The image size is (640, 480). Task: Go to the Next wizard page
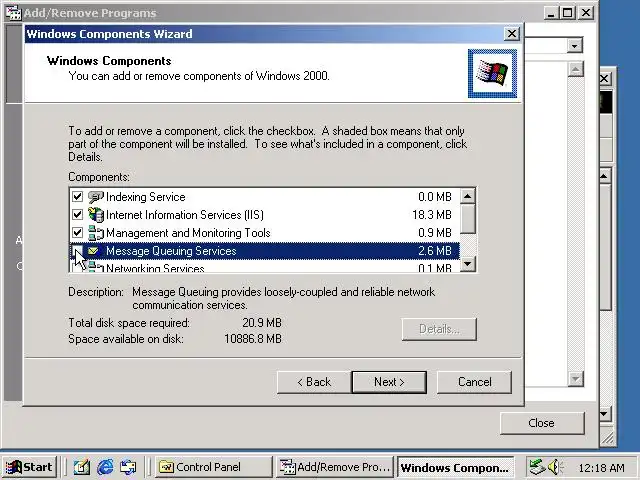(389, 382)
